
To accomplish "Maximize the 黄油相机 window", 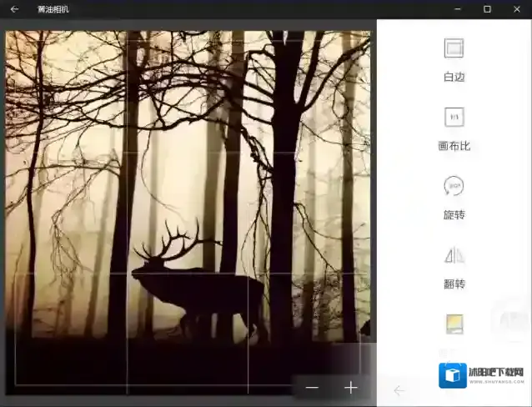I will click(x=487, y=9).
